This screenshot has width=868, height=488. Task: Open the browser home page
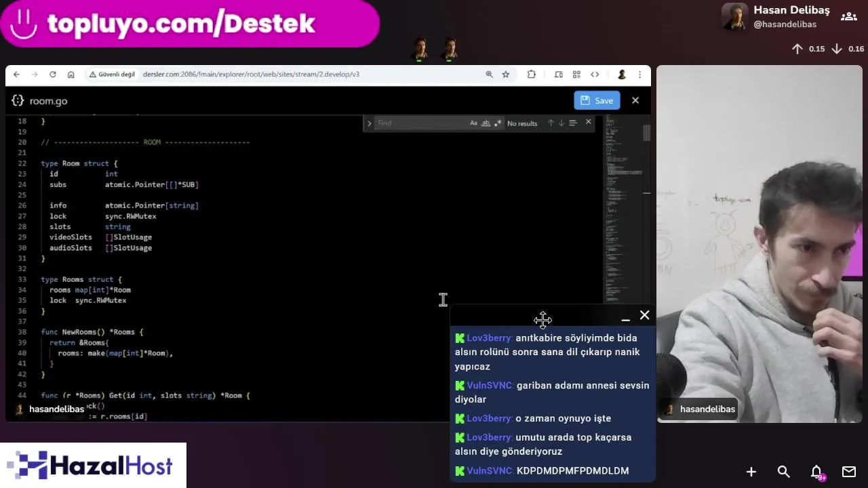click(x=71, y=75)
